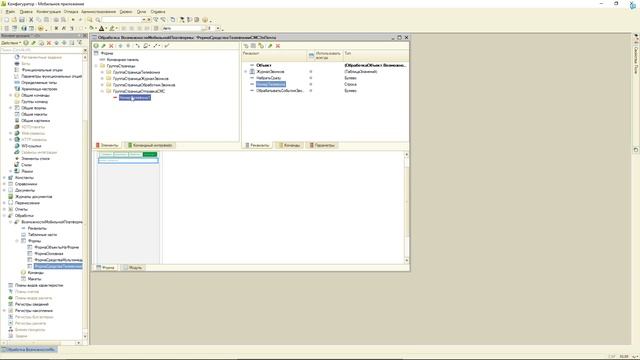Open the Файл menu
The width and height of the screenshot is (640, 360).
[x=10, y=12]
